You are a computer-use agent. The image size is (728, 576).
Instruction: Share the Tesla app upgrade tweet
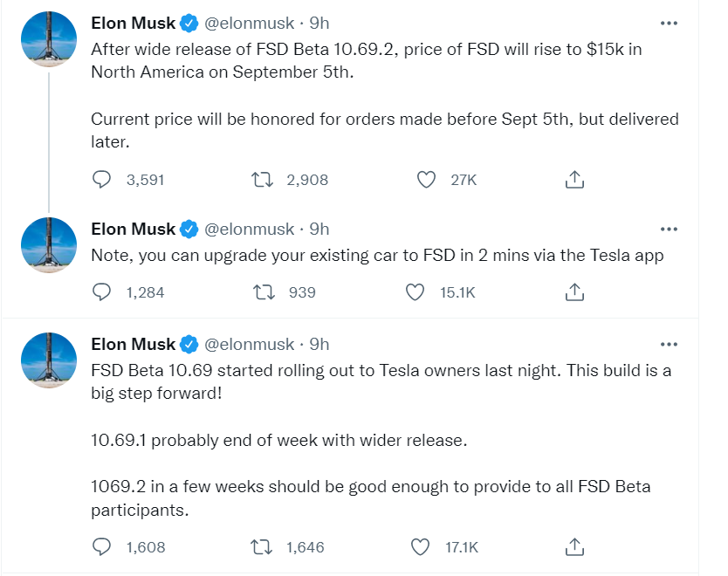574,292
